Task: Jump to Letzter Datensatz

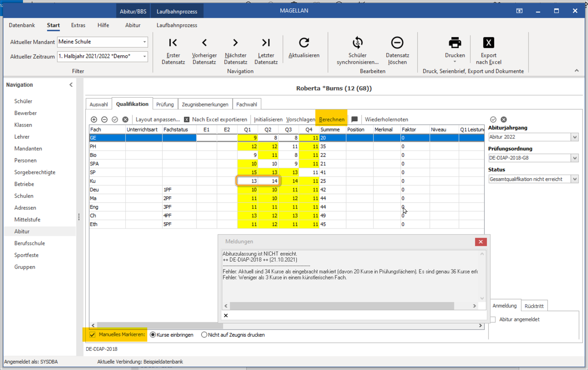Action: pyautogui.click(x=266, y=50)
